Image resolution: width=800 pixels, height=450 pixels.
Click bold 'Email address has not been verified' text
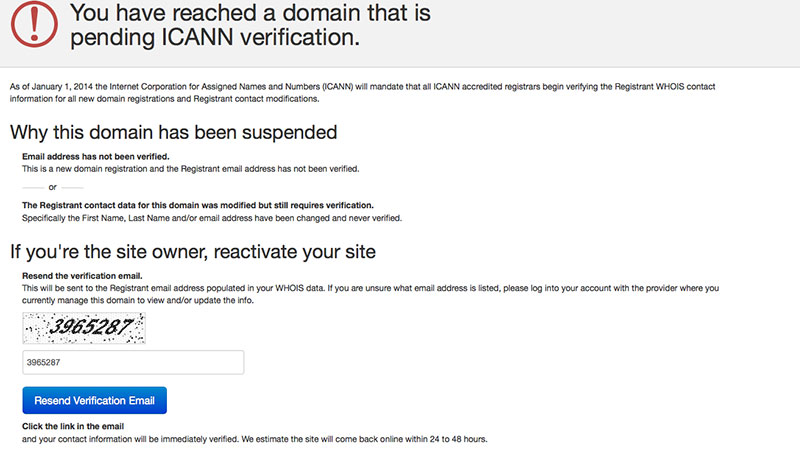click(x=95, y=157)
